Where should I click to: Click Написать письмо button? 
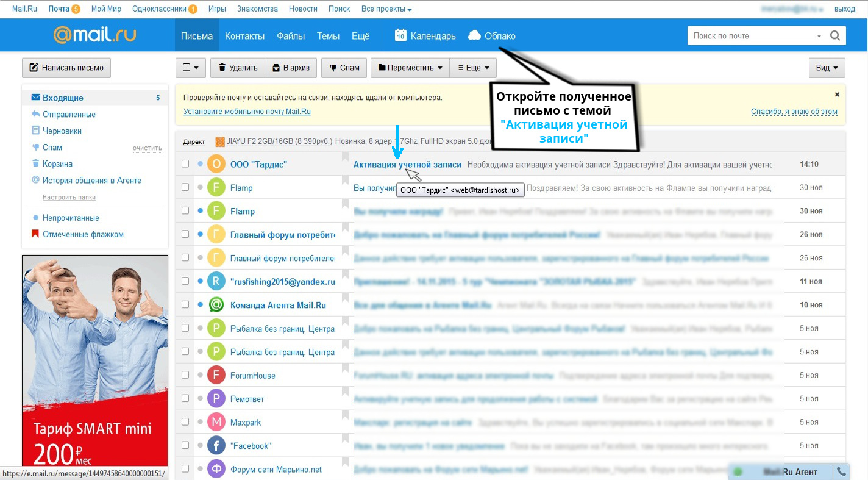[66, 68]
